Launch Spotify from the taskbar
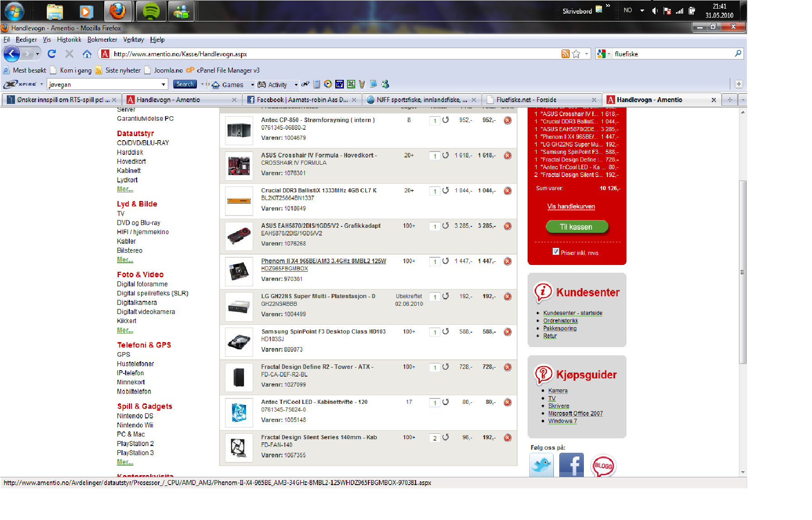The image size is (812, 520). (x=151, y=11)
